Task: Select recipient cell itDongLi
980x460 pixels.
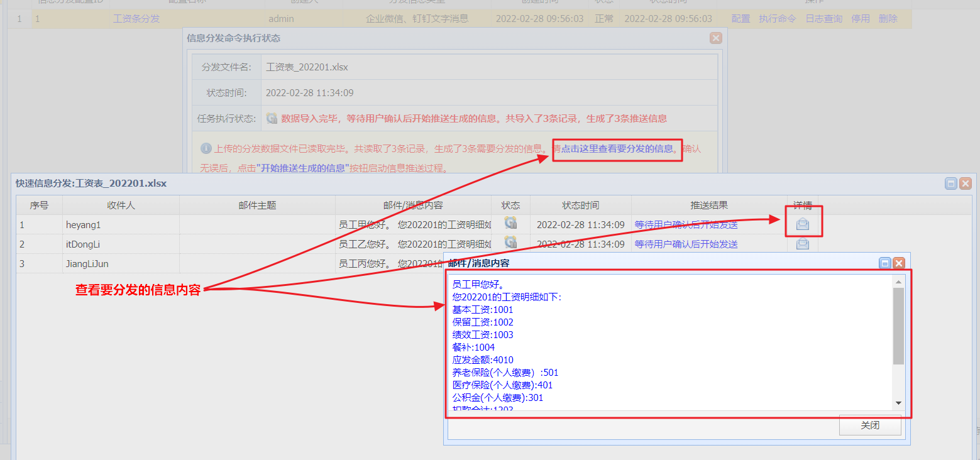Action: 121,244
